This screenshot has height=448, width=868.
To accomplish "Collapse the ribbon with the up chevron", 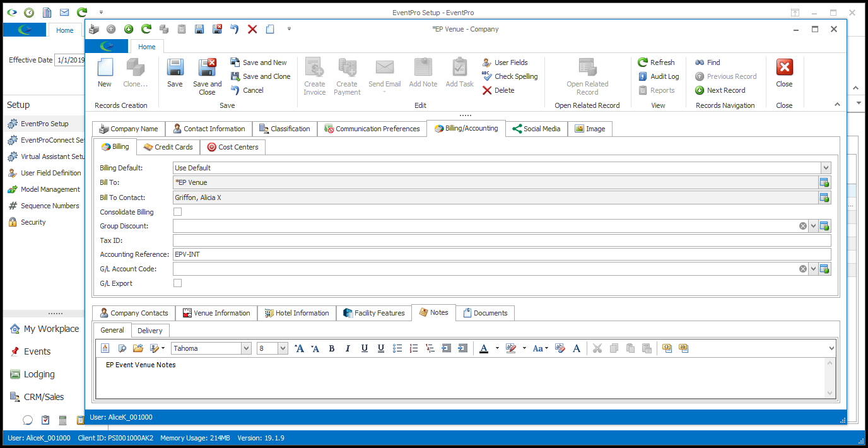I will [838, 105].
